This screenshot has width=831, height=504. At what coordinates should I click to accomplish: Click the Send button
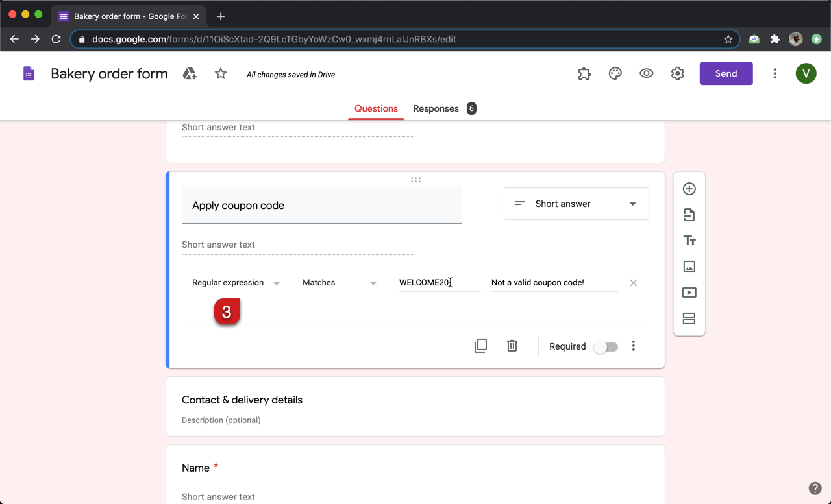[726, 73]
